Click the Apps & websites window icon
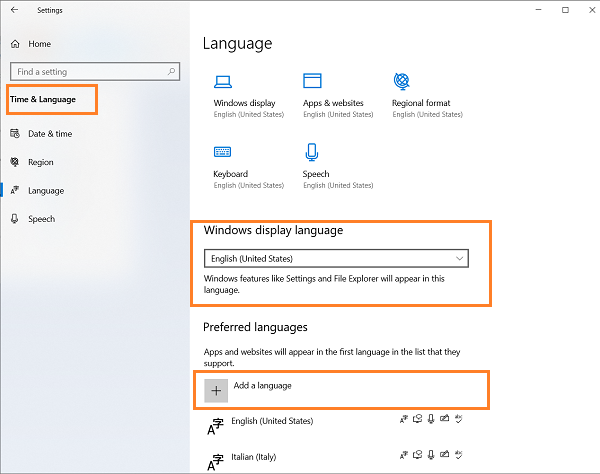Screen dimensions: 600x474 tap(312, 81)
